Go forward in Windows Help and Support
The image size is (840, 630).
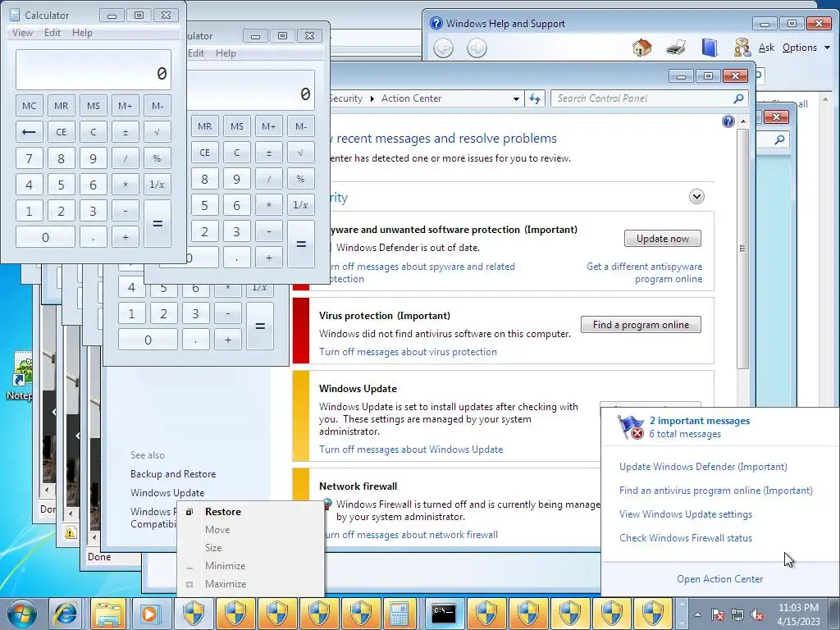tap(477, 48)
